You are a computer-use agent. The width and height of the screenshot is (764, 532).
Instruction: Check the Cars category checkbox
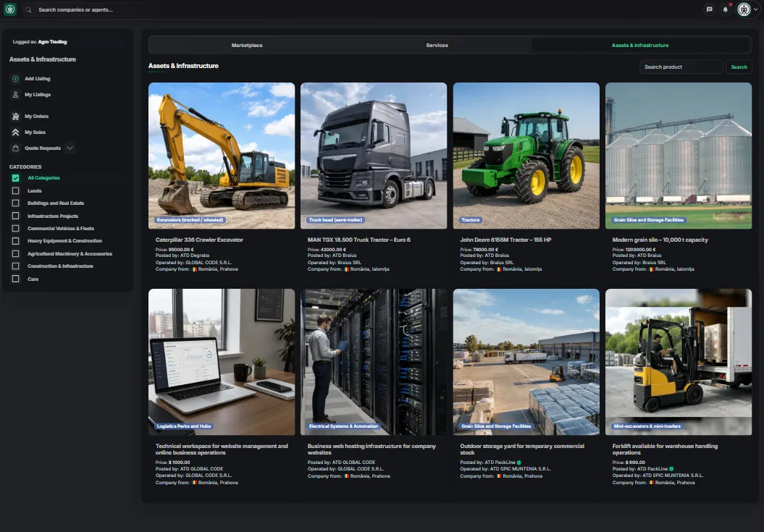coord(16,279)
